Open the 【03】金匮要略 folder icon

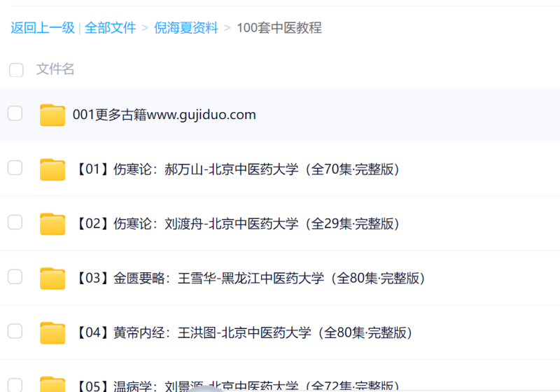point(52,279)
